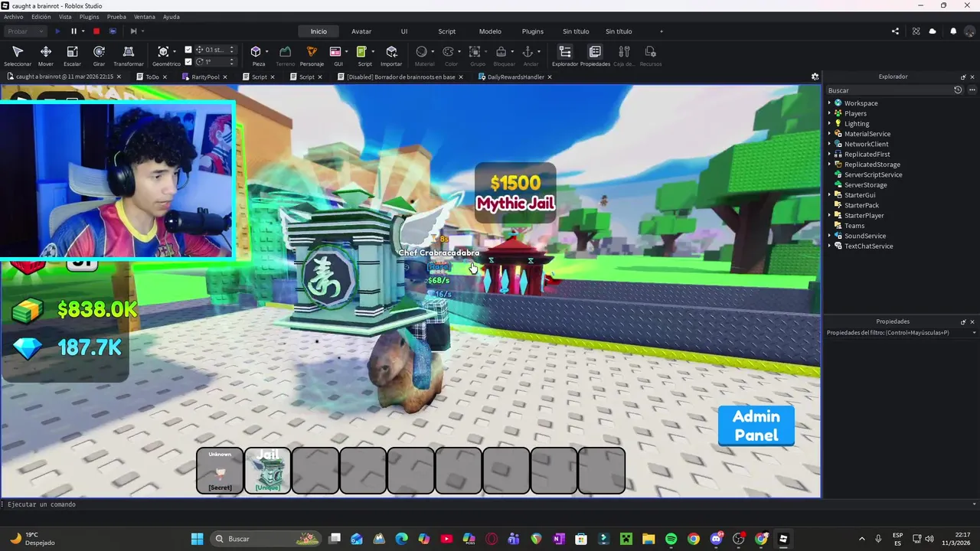The height and width of the screenshot is (551, 980).
Task: Open viewport settings gear icon
Action: [x=815, y=77]
